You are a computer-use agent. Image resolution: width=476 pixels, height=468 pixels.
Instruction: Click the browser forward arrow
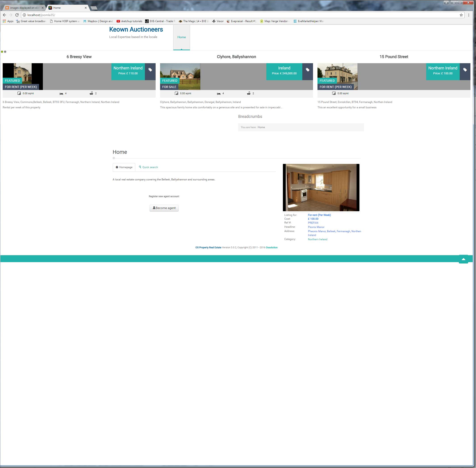coord(10,15)
